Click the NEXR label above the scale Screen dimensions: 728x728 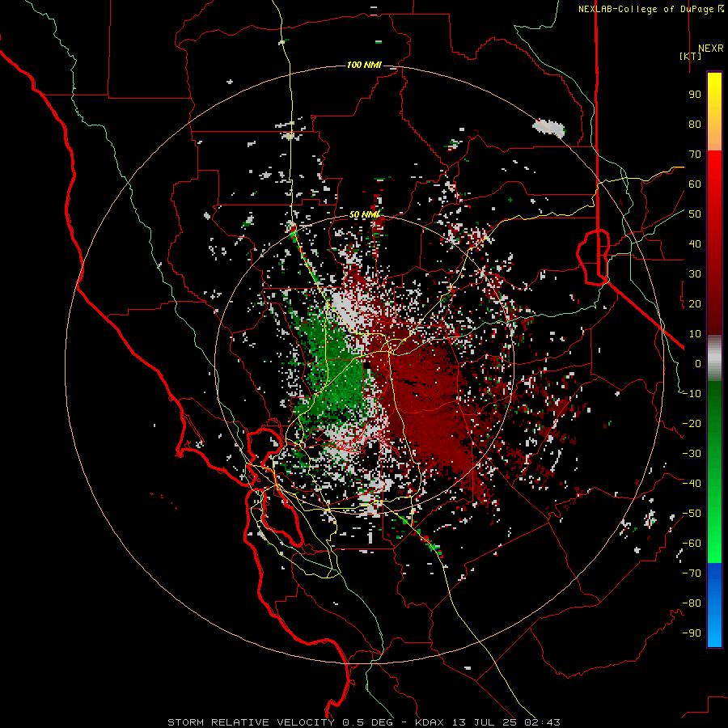pyautogui.click(x=710, y=48)
